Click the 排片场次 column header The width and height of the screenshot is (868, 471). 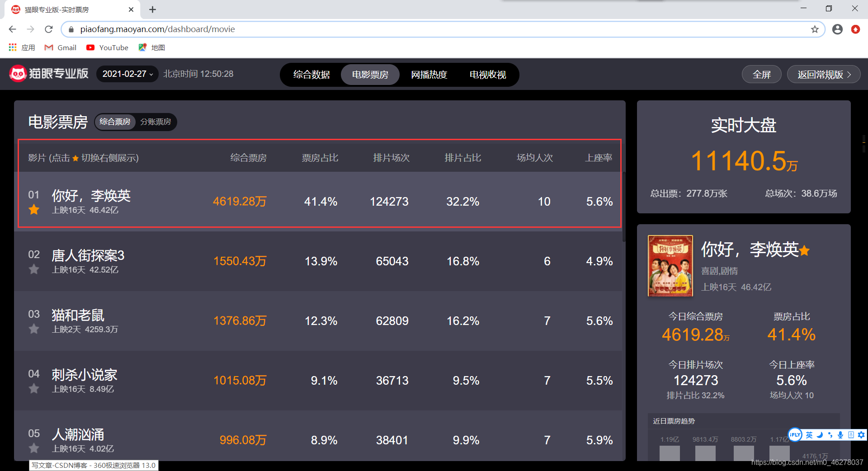click(x=392, y=158)
